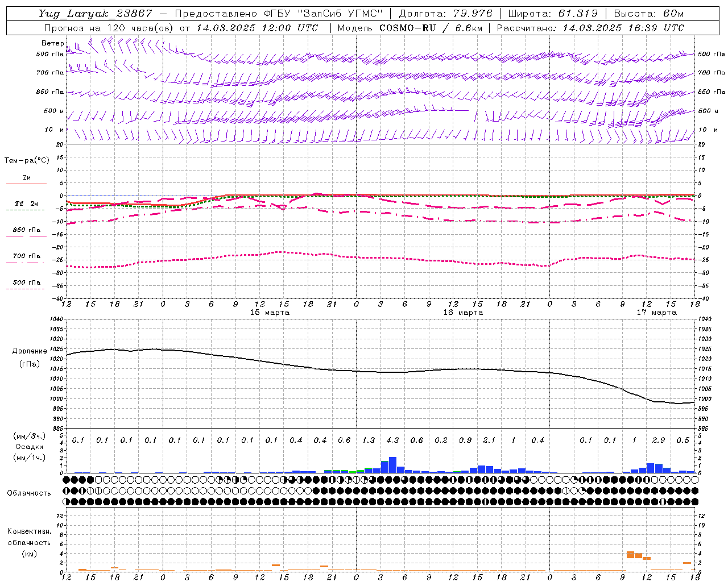Click the station name Yug_Laryak_23867
This screenshot has width=728, height=582.
click(x=96, y=14)
